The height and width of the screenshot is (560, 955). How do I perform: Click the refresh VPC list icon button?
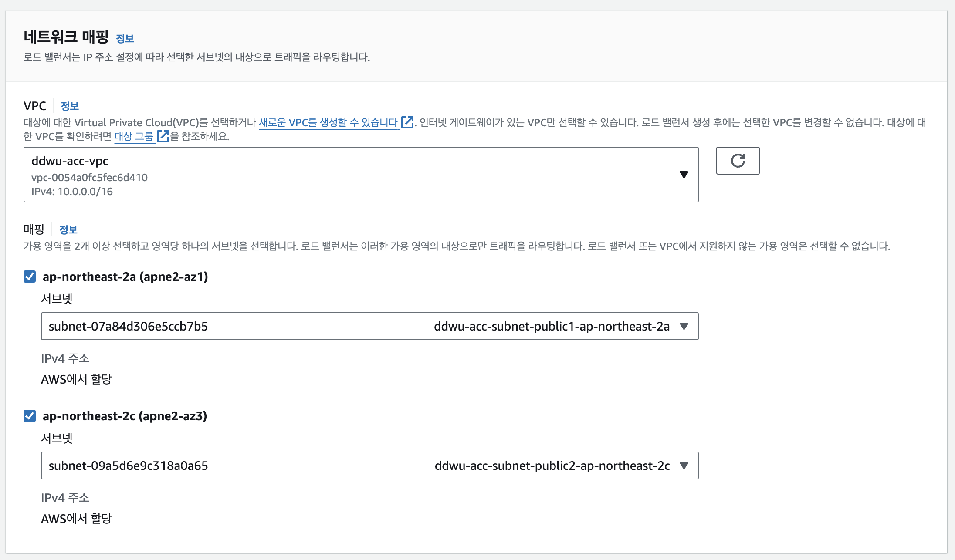click(738, 161)
